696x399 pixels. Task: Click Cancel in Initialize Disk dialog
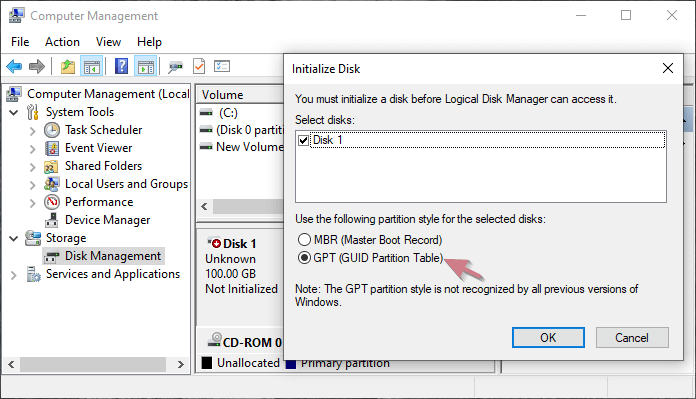click(632, 338)
